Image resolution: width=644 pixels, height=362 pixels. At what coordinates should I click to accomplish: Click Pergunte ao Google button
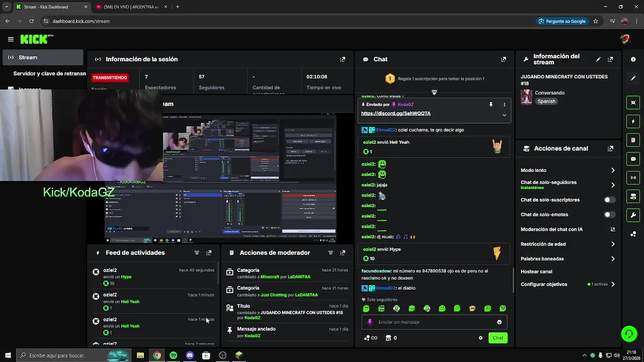coord(561,21)
